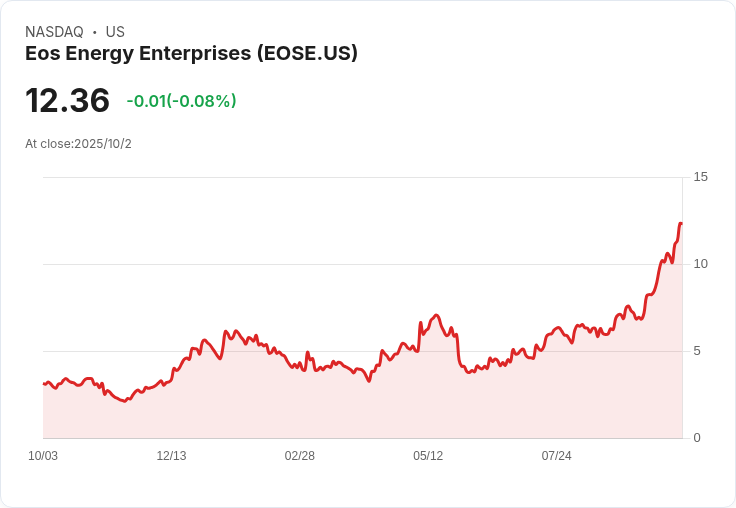The height and width of the screenshot is (508, 736).
Task: Click the lowest dip of the price line
Action: 124,401
